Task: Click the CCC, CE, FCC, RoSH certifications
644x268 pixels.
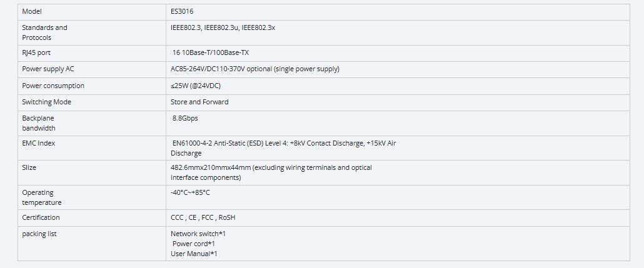Action: pos(203,217)
